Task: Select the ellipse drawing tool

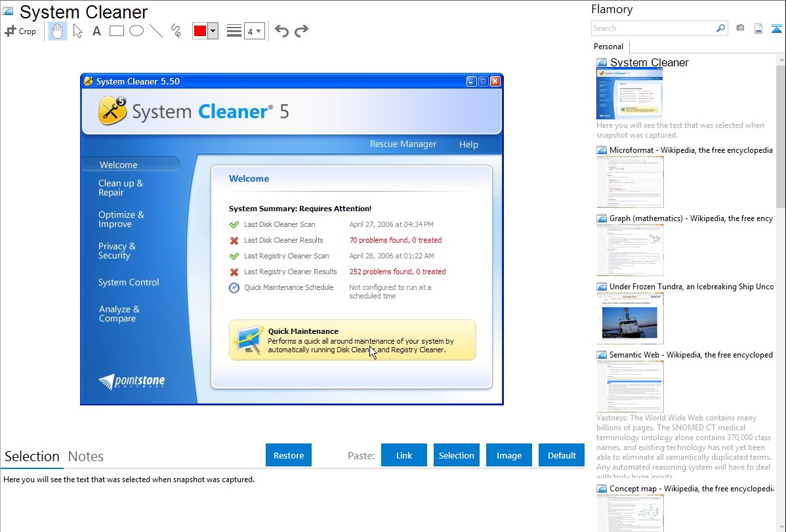Action: point(136,31)
